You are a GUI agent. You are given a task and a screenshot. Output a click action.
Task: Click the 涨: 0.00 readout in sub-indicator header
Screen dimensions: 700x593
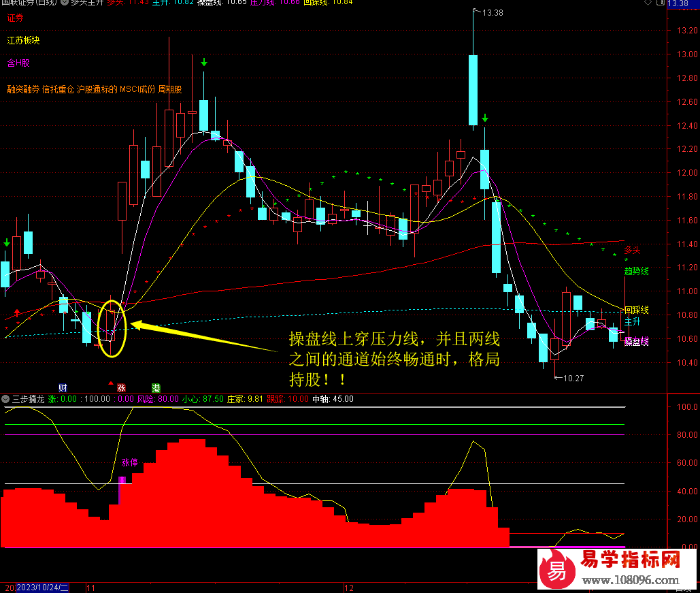click(63, 398)
